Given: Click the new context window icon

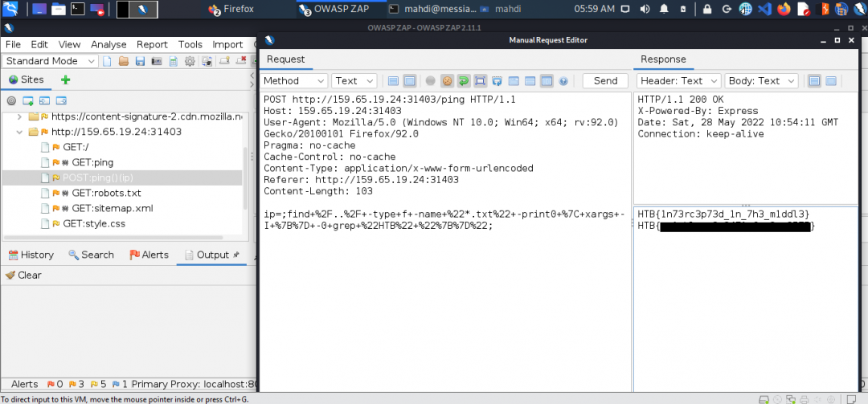Looking at the screenshot, I should click(x=27, y=100).
